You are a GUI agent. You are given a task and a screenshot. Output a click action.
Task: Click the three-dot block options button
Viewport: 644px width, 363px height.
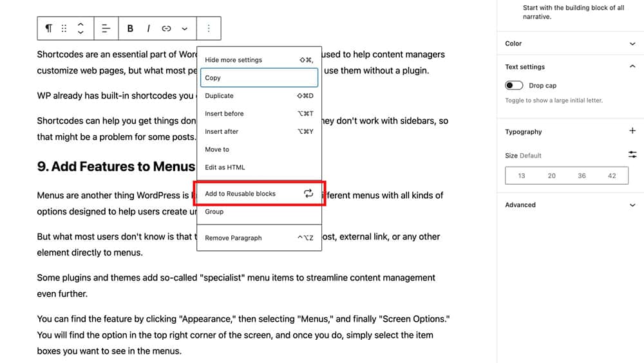pos(209,28)
